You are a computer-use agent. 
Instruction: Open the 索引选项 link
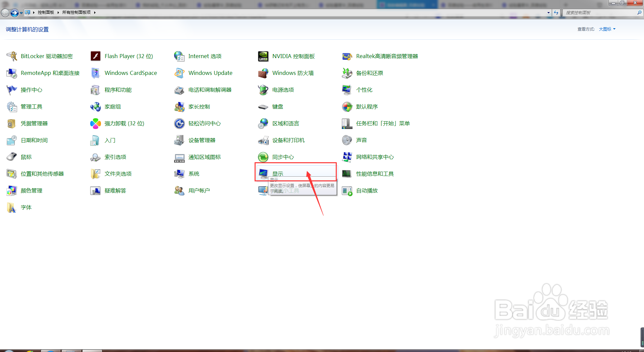tap(115, 157)
